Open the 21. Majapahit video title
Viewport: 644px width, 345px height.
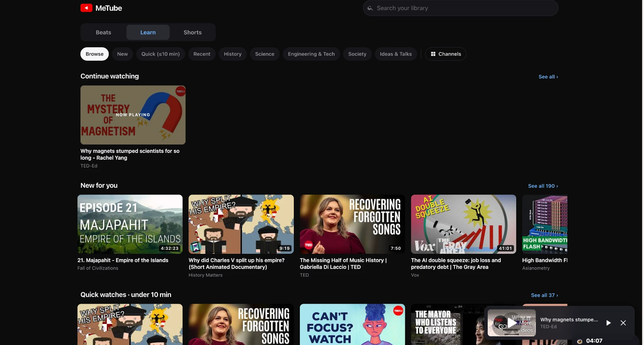(x=123, y=261)
